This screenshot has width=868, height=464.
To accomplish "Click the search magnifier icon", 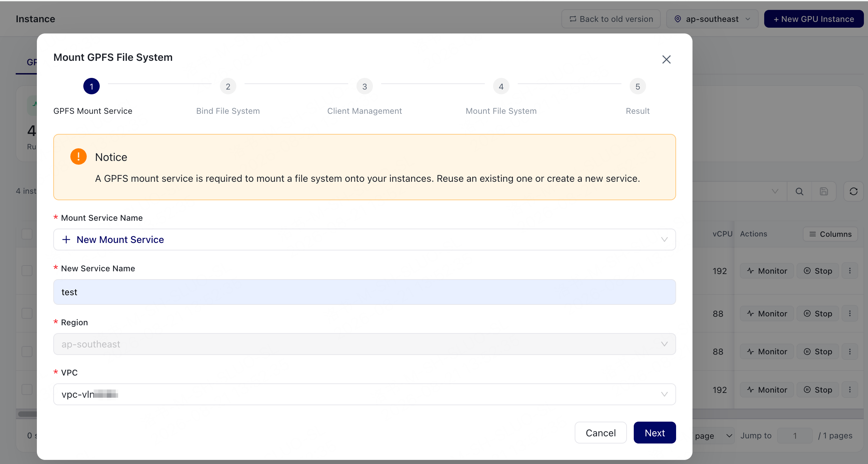I will coord(799,191).
